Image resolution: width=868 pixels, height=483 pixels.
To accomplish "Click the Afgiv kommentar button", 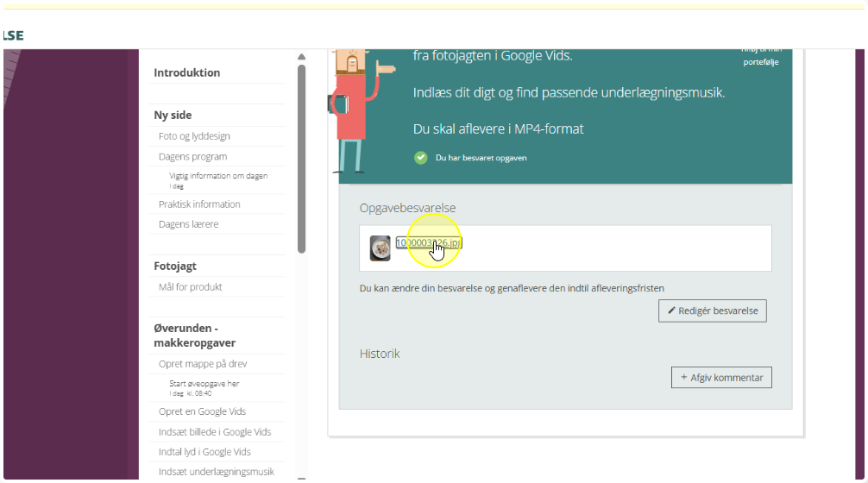I will (x=721, y=378).
